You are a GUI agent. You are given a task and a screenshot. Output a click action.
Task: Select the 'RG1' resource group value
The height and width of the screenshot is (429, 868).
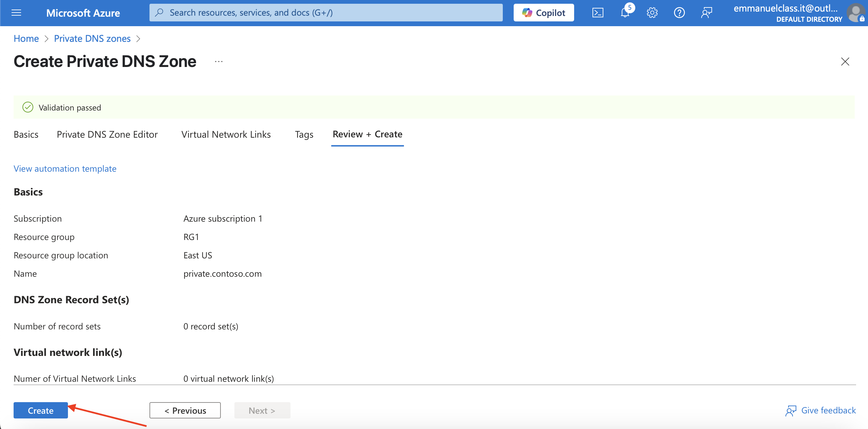coord(191,237)
